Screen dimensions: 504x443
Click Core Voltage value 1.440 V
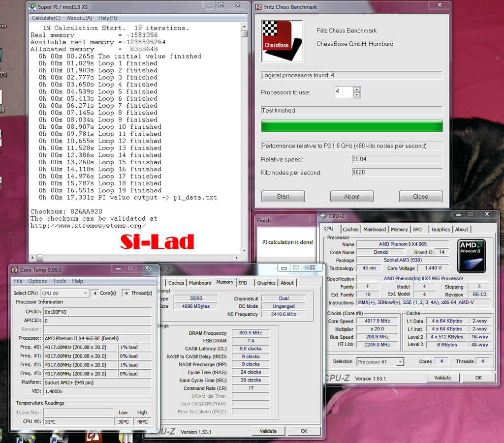pyautogui.click(x=433, y=268)
